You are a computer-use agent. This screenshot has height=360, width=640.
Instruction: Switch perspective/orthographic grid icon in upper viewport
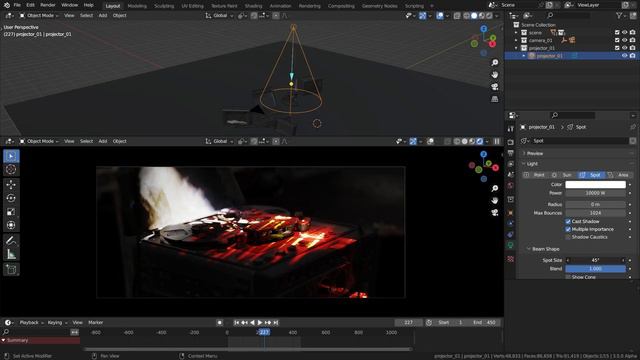point(495,99)
